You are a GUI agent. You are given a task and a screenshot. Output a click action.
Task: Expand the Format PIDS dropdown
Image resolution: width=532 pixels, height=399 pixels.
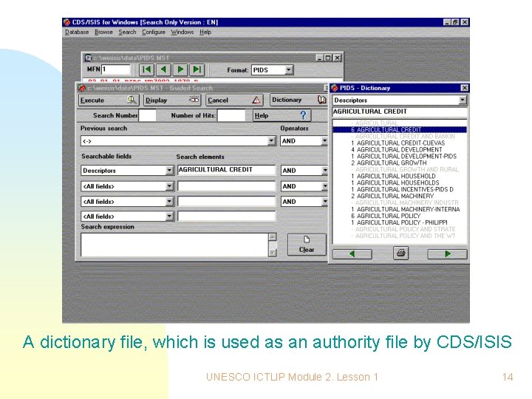289,70
